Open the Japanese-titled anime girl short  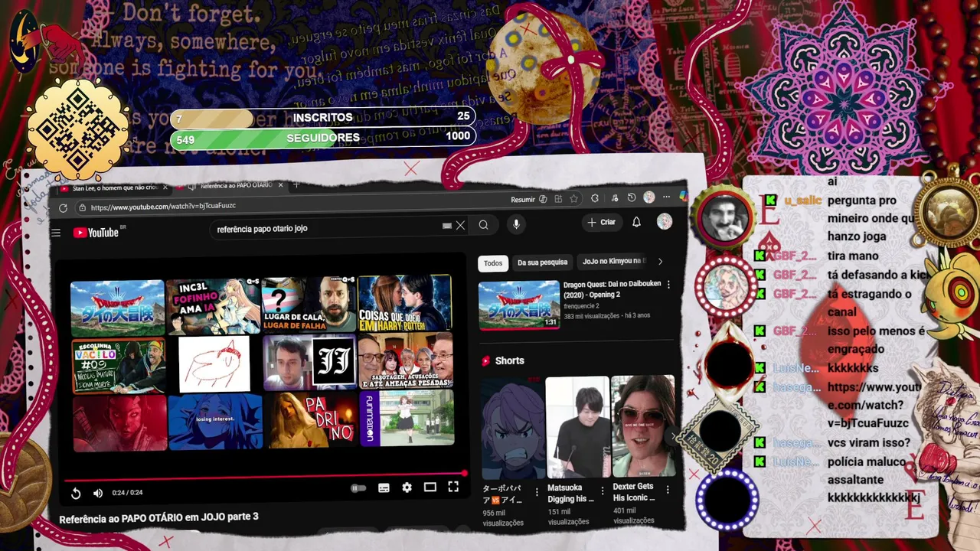tap(513, 427)
